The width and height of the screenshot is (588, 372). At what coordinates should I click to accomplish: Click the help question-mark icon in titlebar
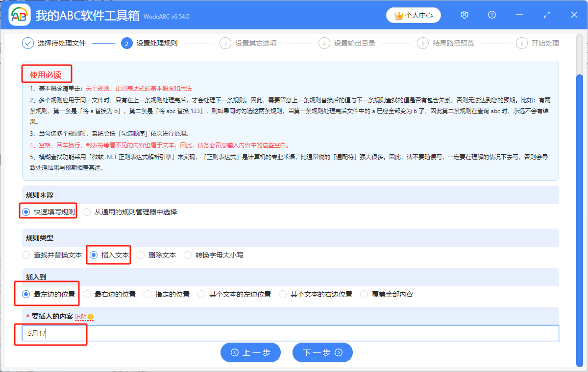pos(491,15)
